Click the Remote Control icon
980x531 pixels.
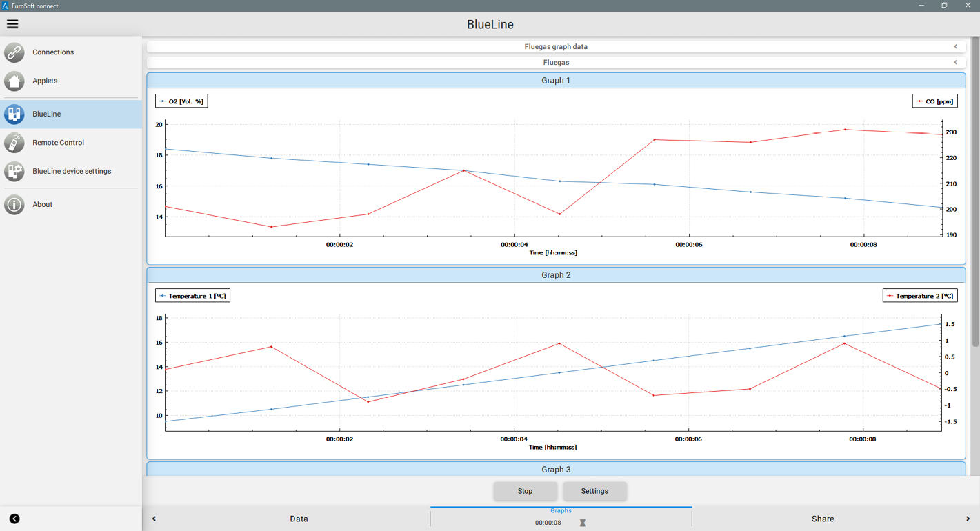point(14,143)
